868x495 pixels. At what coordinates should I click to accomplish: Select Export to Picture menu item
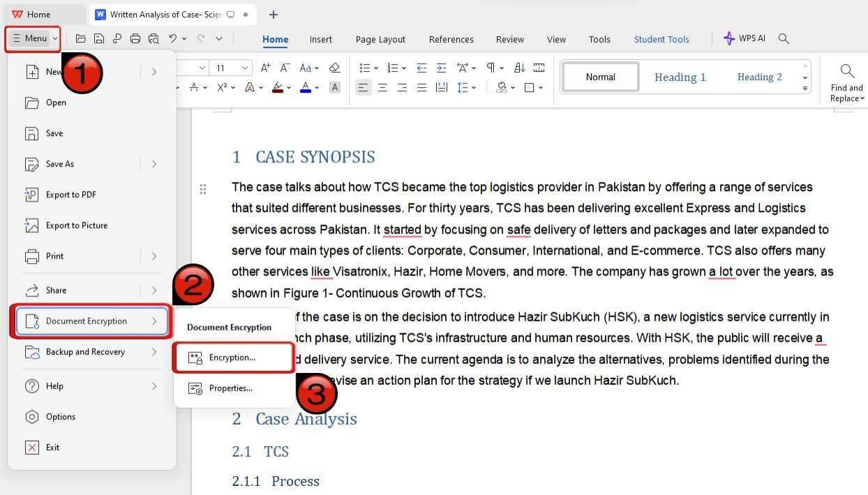(91, 225)
